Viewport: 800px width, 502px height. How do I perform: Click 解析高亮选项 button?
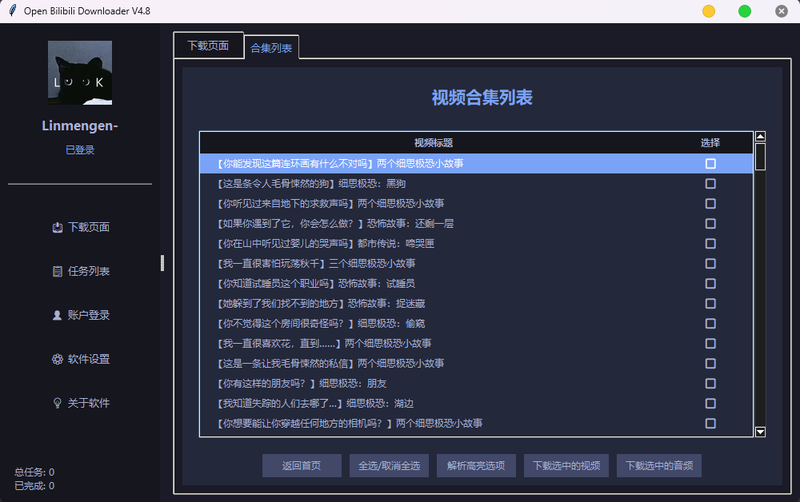pyautogui.click(x=476, y=465)
